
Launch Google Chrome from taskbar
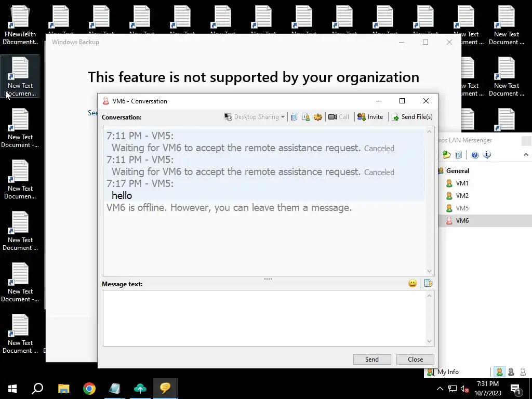[x=89, y=389]
